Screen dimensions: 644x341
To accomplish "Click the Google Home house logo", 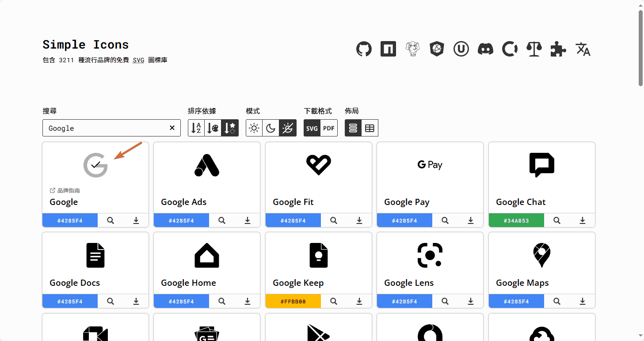I will [x=207, y=255].
